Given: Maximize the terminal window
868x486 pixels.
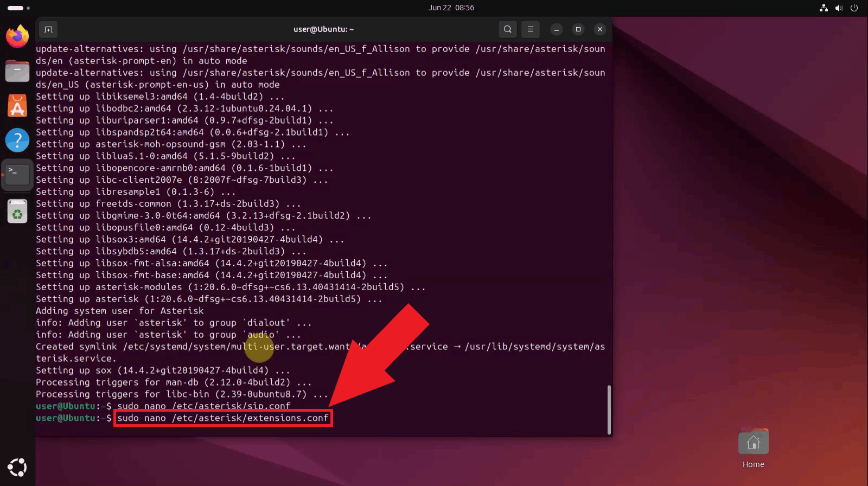Looking at the screenshot, I should point(578,29).
